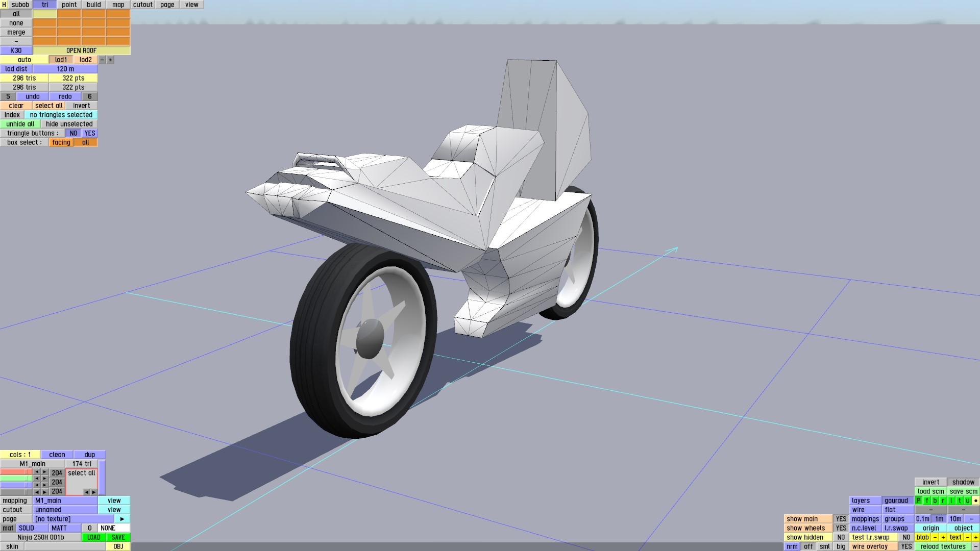Screen dimensions: 980x551
Task: Expand the page texture arrow
Action: 122,519
